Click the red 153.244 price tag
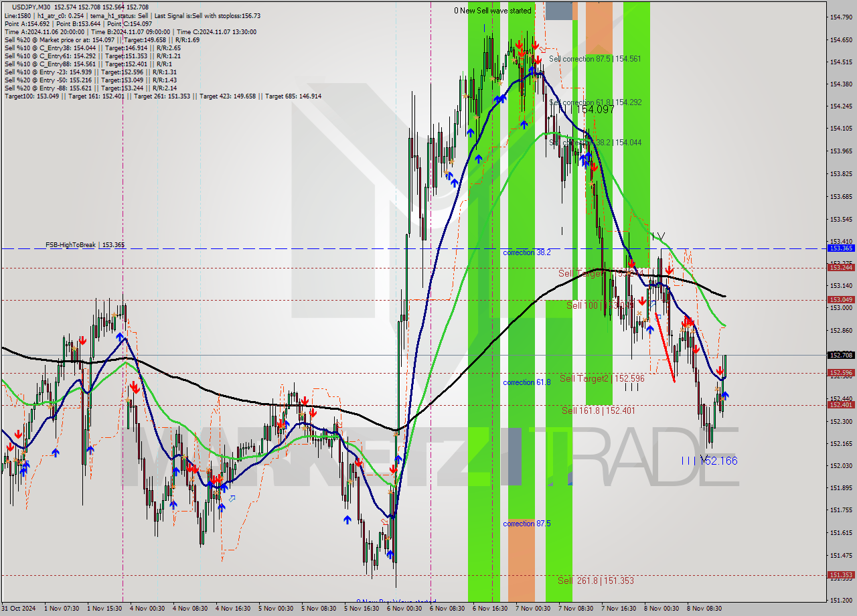 [841, 267]
